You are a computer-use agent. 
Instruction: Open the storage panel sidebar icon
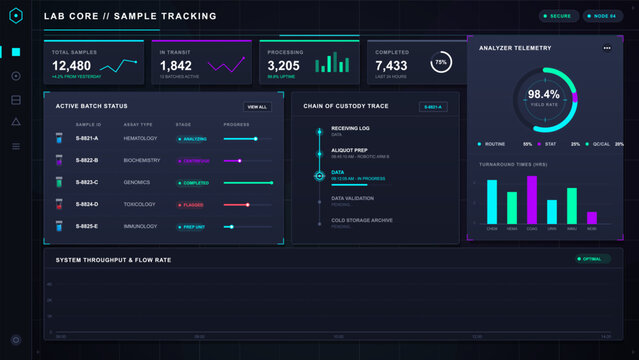[16, 100]
